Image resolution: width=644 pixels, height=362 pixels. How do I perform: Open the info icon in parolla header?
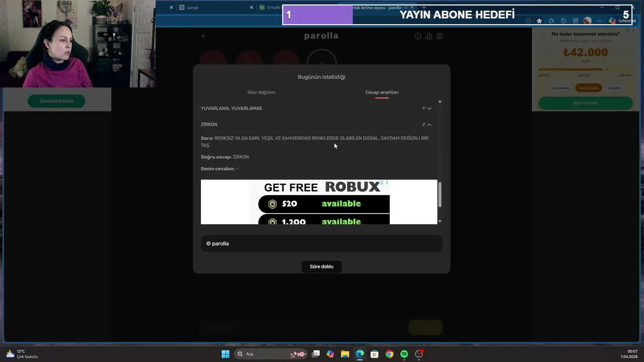point(418,36)
